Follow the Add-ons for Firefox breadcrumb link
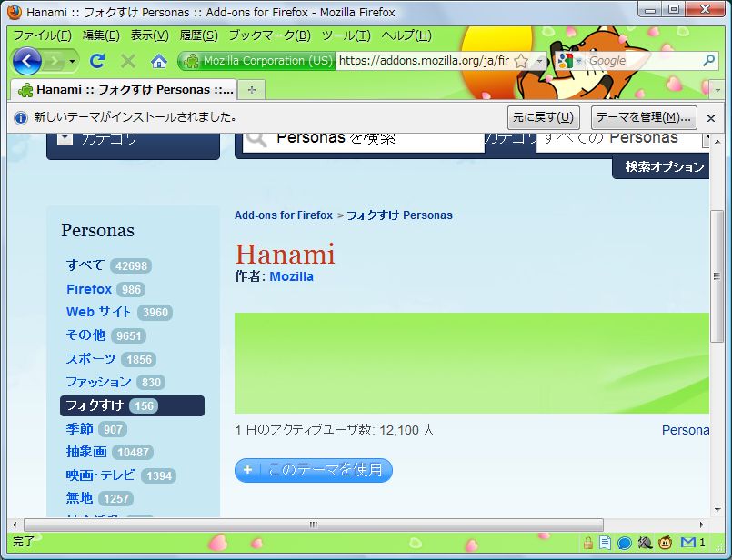The width and height of the screenshot is (732, 560). 284,215
